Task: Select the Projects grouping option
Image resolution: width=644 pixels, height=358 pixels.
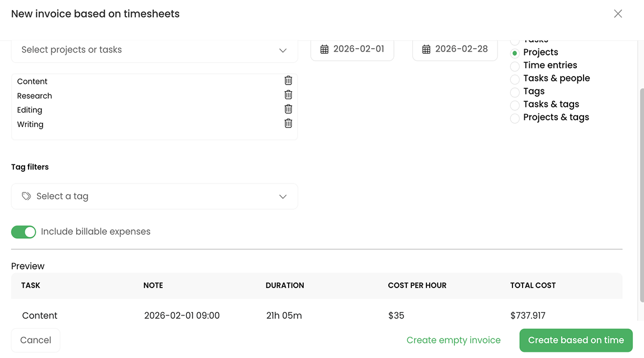Action: [514, 53]
